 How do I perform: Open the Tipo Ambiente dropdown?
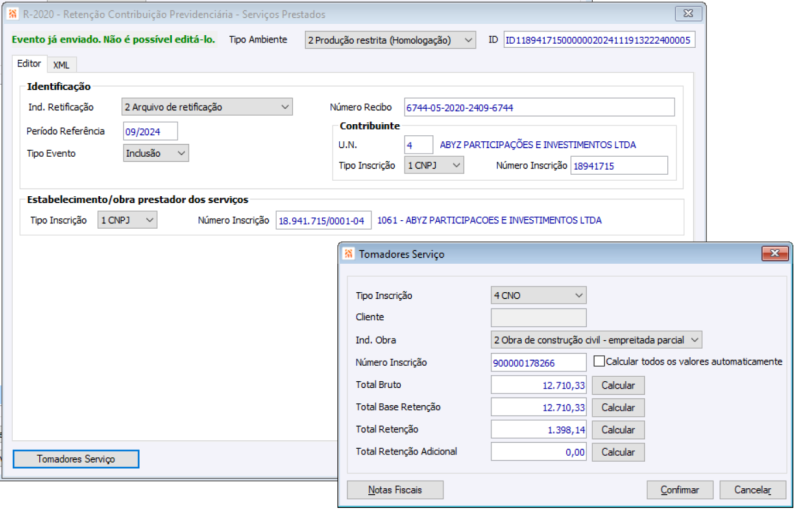coord(390,40)
